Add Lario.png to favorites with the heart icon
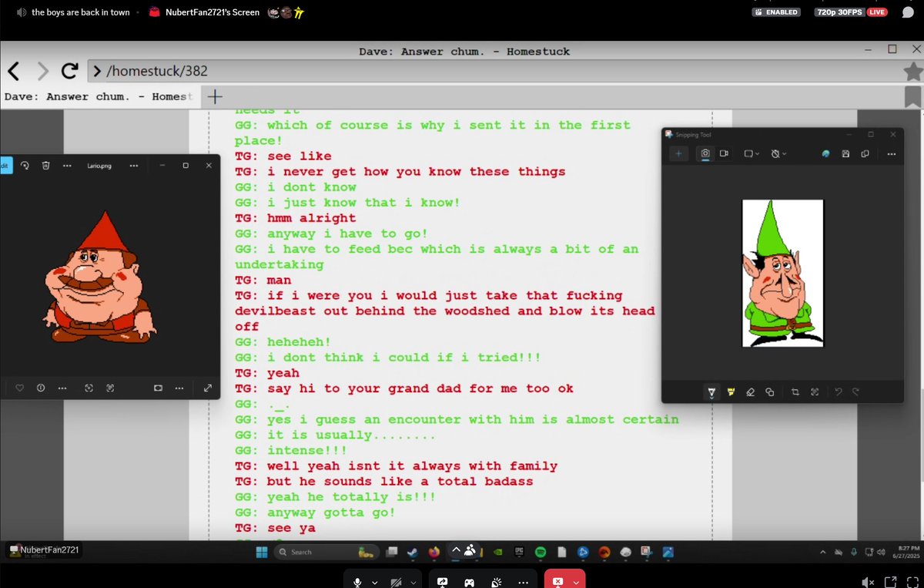The width and height of the screenshot is (924, 588). (20, 388)
